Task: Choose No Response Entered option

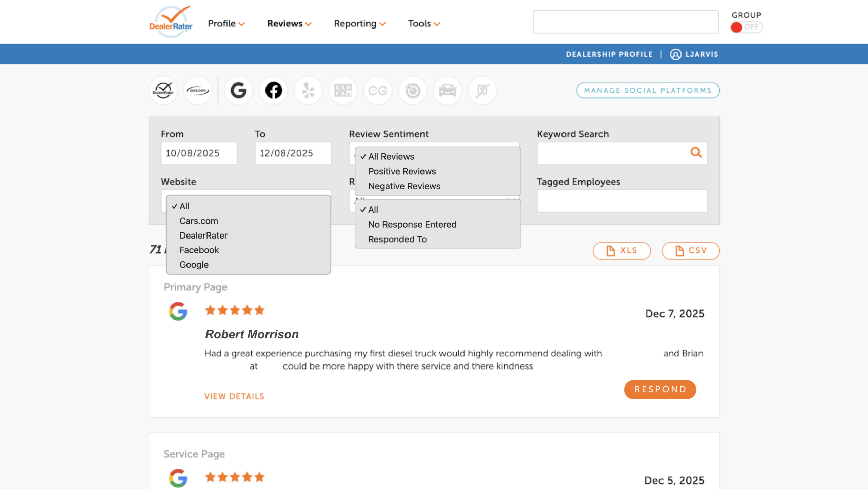Action: point(438,225)
